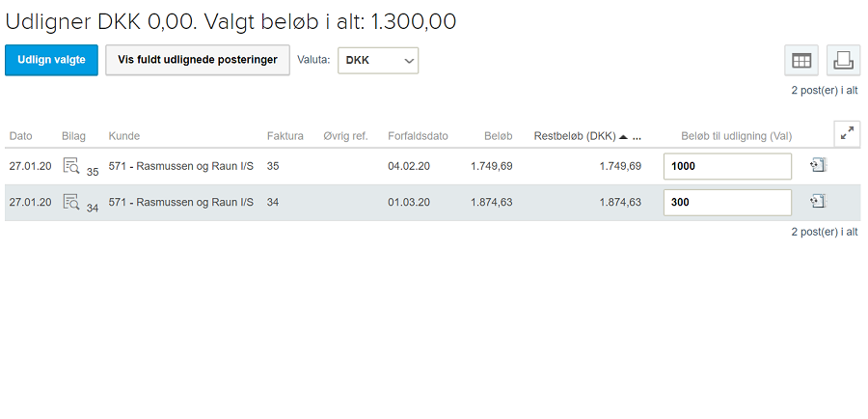Sort by the Faktura column header

(x=285, y=136)
